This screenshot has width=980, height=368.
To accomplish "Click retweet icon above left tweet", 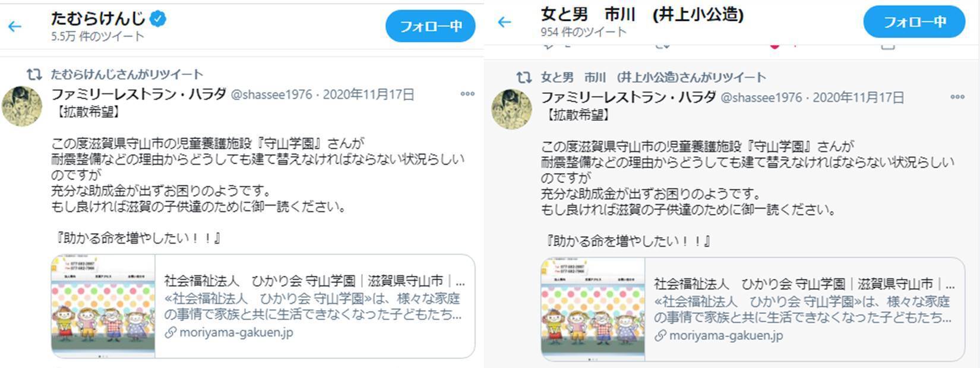I will [x=34, y=74].
